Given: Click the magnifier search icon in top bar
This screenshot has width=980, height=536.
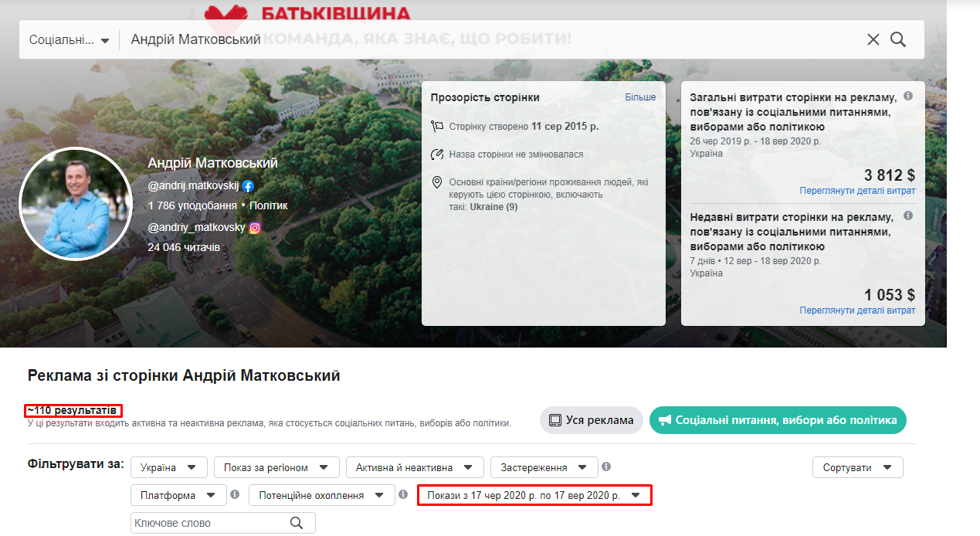Looking at the screenshot, I should pyautogui.click(x=898, y=39).
